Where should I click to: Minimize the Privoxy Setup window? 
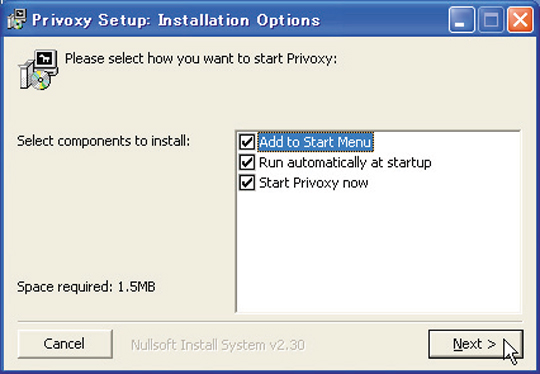click(x=461, y=20)
